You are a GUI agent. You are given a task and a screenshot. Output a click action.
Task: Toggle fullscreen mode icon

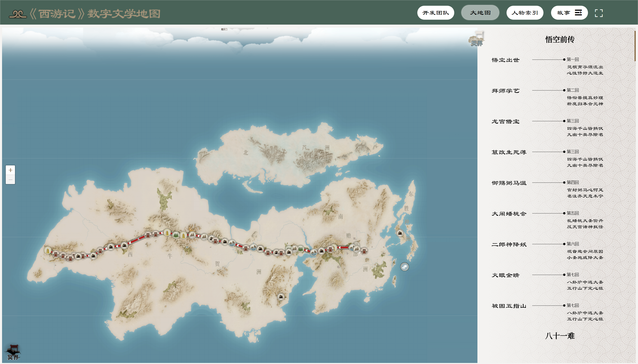[598, 13]
